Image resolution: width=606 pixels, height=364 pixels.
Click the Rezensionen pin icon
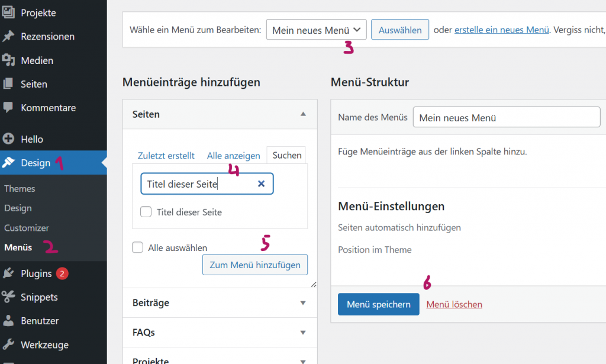click(8, 36)
